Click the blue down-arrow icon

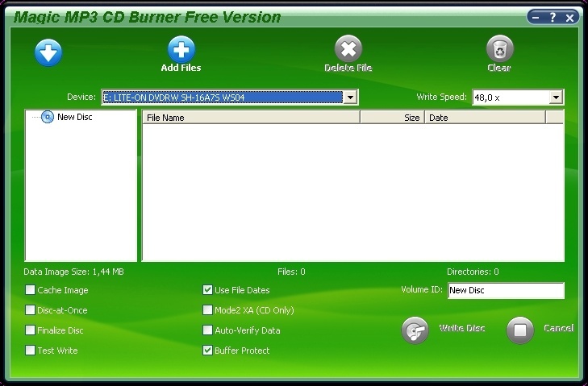point(48,52)
